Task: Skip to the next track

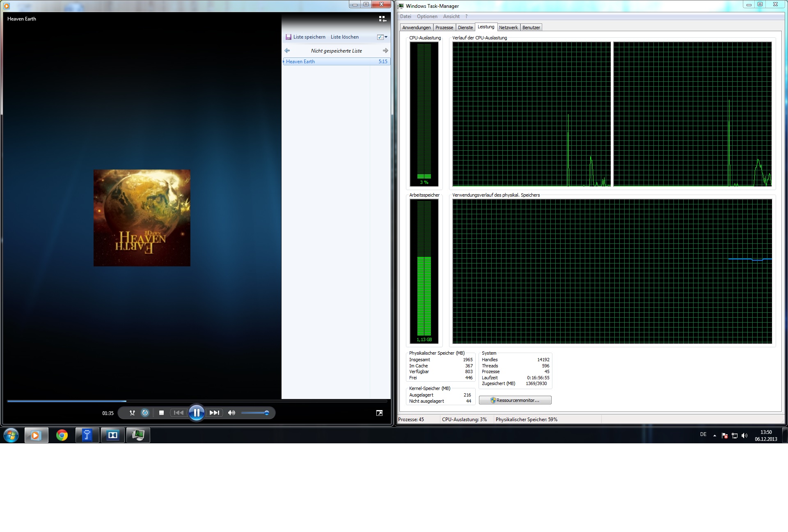Action: [x=214, y=413]
